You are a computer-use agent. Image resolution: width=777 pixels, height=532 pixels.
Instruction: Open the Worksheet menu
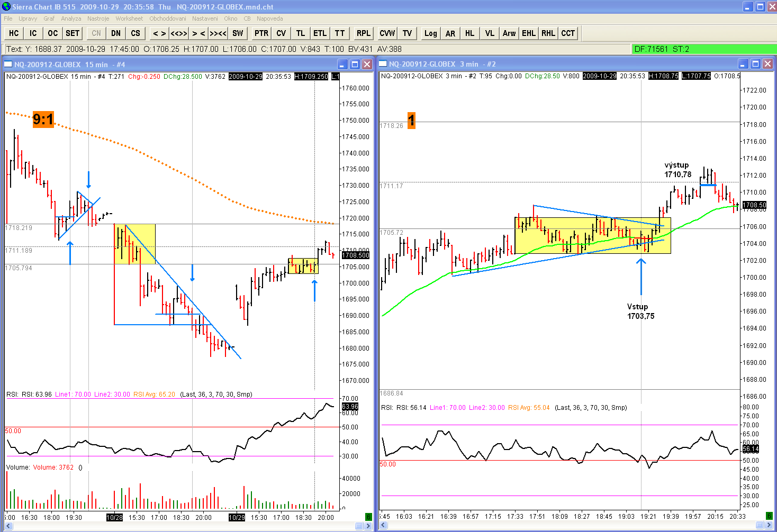[129, 19]
